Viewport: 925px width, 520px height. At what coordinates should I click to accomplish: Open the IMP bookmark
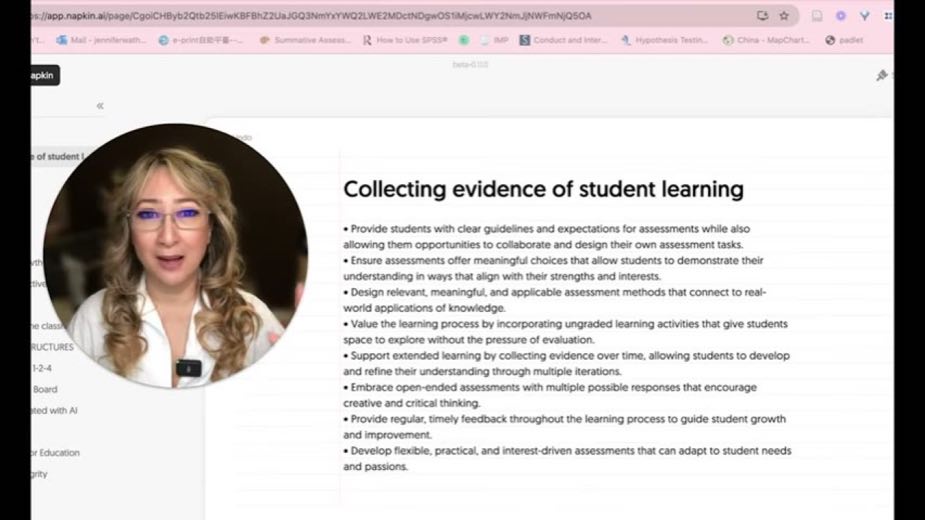point(494,40)
